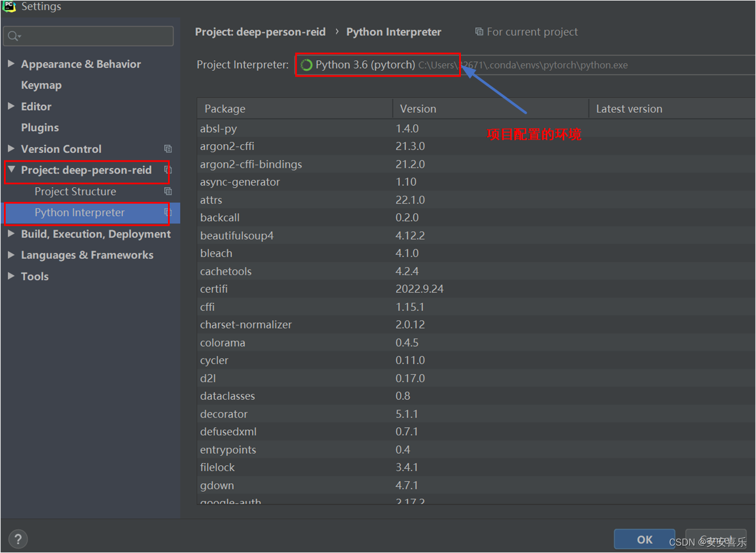Click the PyCharm logo in the title bar
756x553 pixels.
[9, 7]
